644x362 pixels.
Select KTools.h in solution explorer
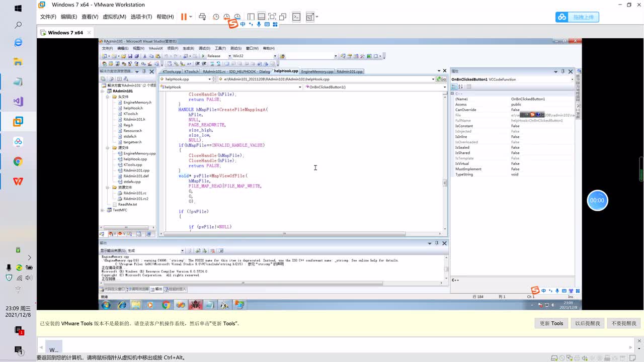click(130, 114)
